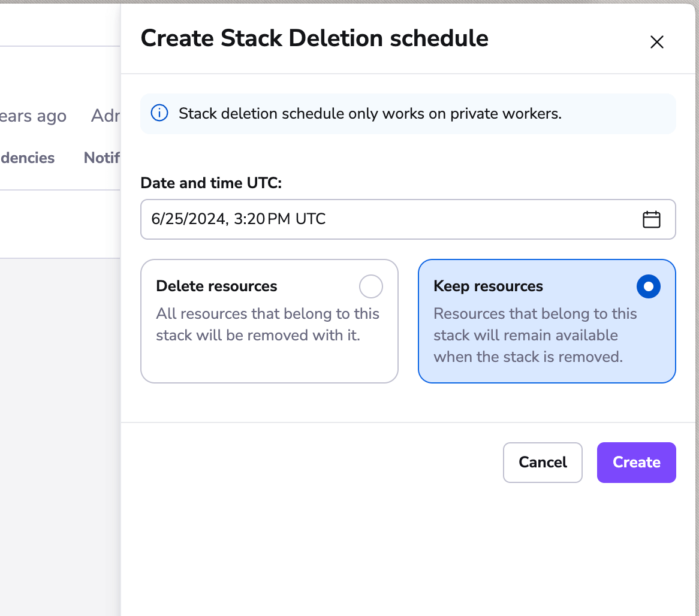The height and width of the screenshot is (616, 699).
Task: Dismiss the dialog using the X icon
Action: (657, 42)
